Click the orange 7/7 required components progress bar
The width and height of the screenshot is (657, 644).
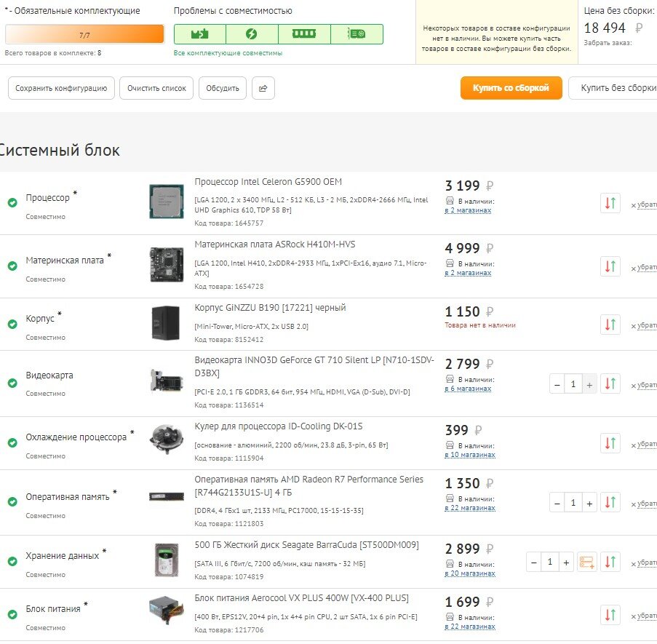84,34
